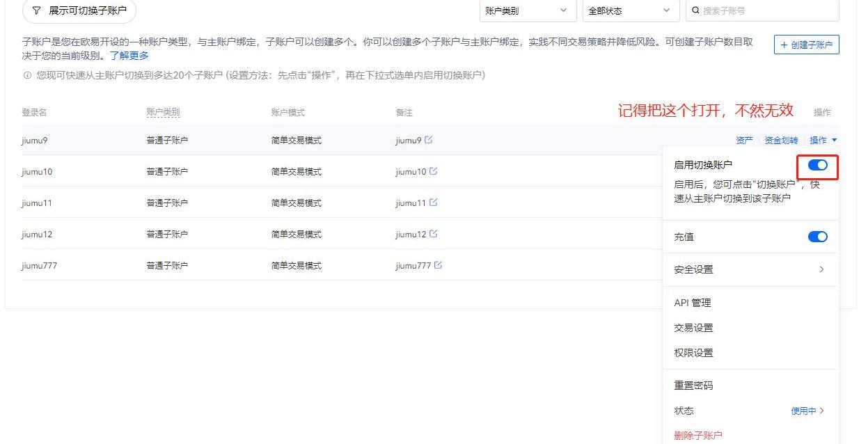Image resolution: width=868 pixels, height=444 pixels.
Task: Expand the 全部状态 dropdown
Action: click(x=630, y=10)
